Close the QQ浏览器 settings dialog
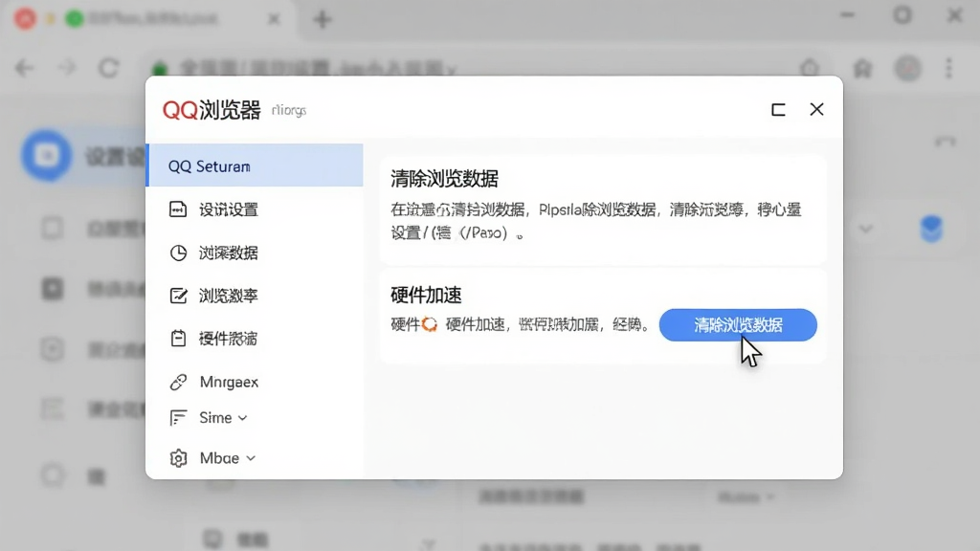Viewport: 980px width, 551px height. tap(816, 109)
